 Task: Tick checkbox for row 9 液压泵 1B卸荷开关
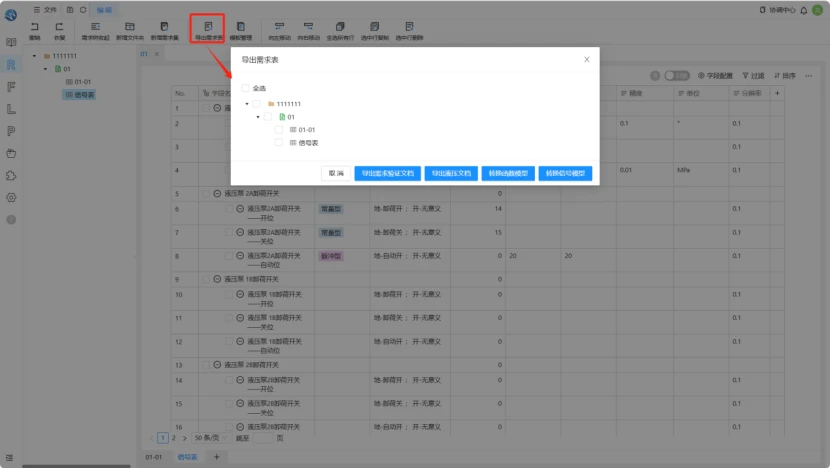click(x=206, y=279)
